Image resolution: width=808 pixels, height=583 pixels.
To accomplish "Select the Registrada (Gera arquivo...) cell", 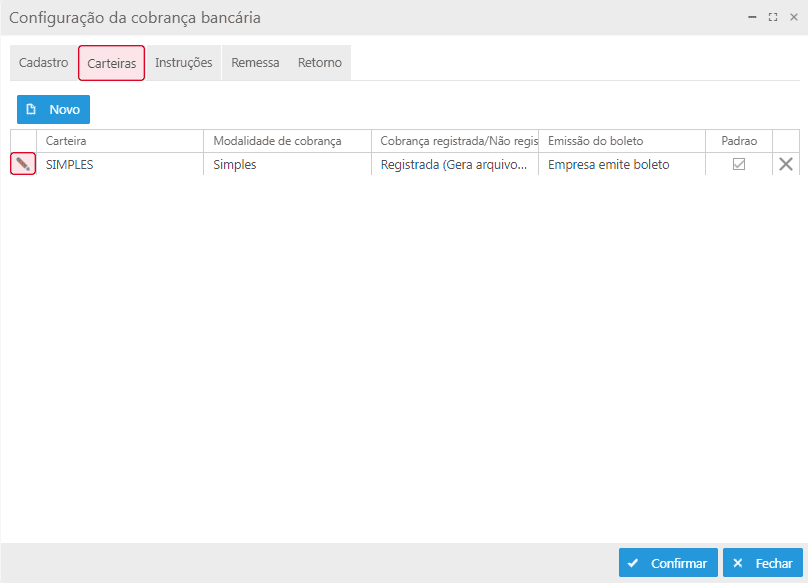I will click(x=455, y=164).
